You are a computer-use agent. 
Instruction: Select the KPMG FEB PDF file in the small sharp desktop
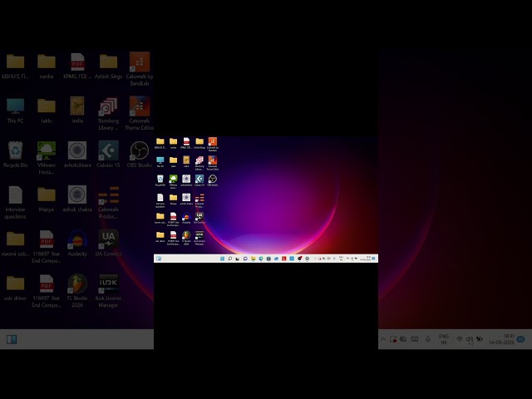coord(186,143)
